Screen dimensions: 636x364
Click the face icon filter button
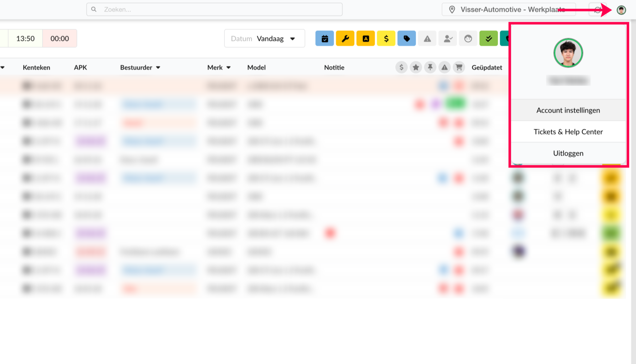[468, 39]
